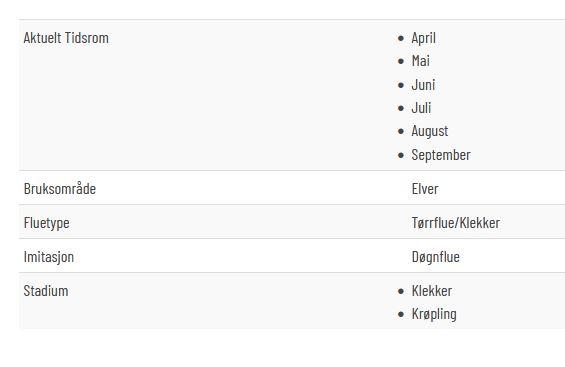Click the bullet before April
Screen dimensions: 565x367
[x=401, y=38]
